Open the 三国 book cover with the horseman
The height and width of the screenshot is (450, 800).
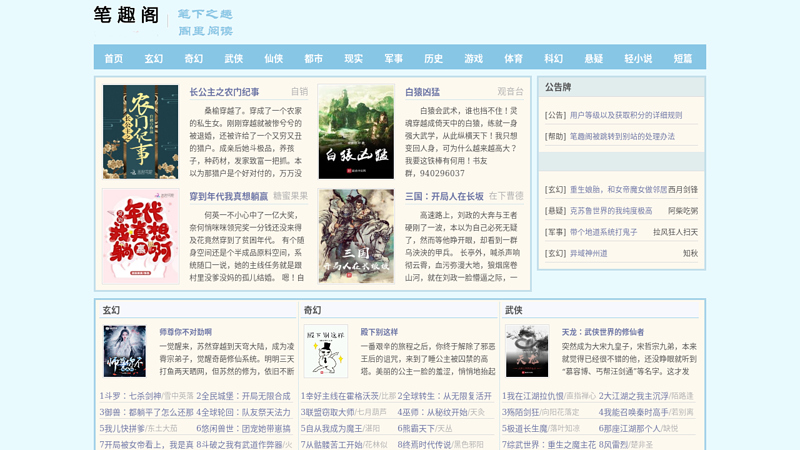[356, 236]
